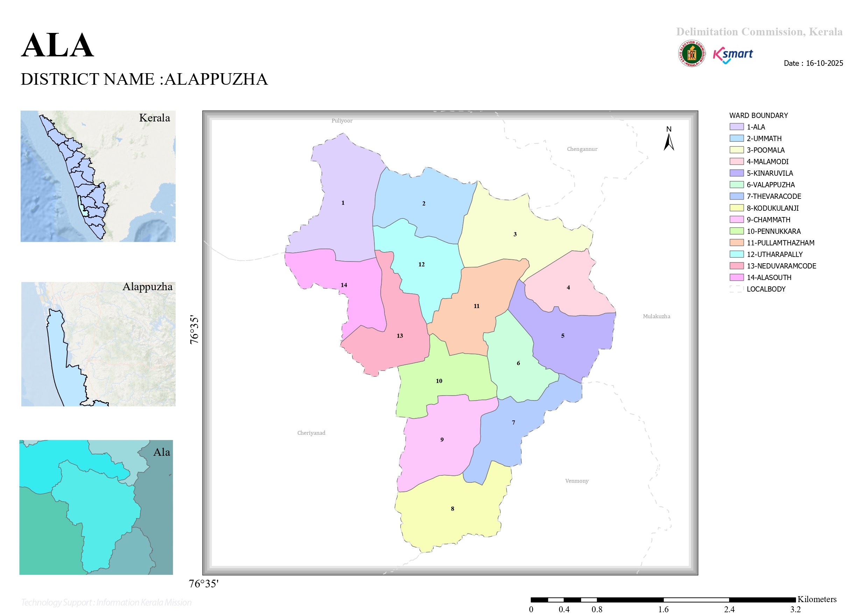Click ward number 9 on the map

point(442,440)
